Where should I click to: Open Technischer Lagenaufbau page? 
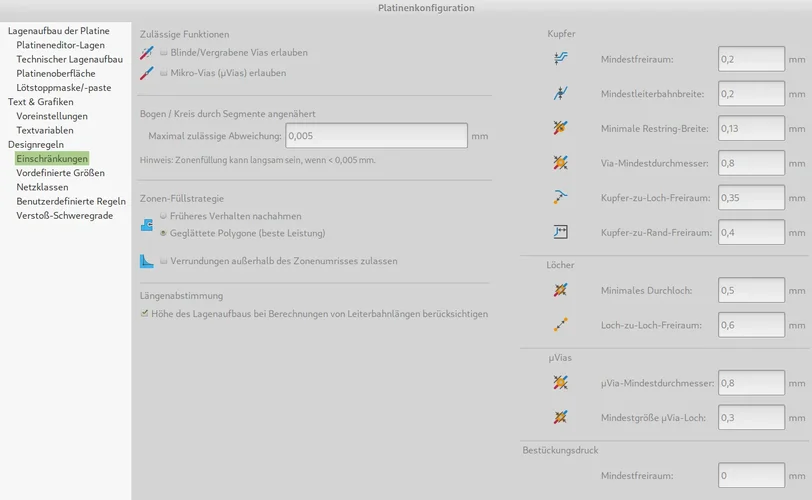tap(69, 59)
